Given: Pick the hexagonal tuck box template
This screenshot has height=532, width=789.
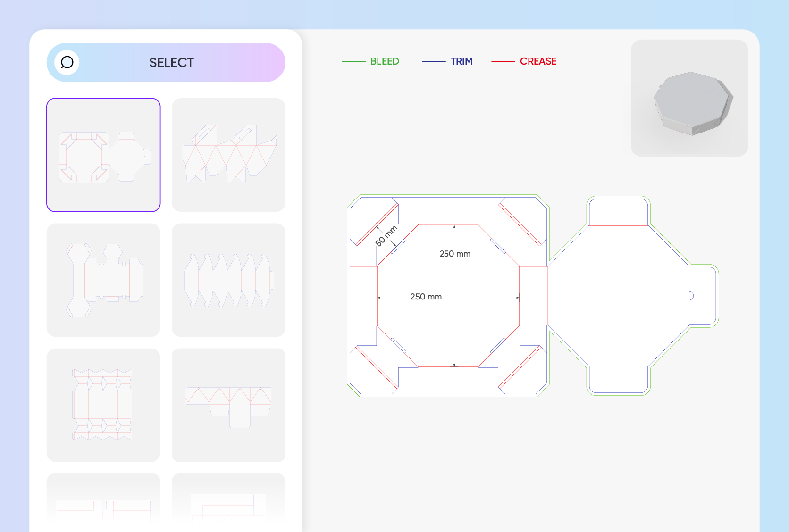Looking at the screenshot, I should (103, 280).
